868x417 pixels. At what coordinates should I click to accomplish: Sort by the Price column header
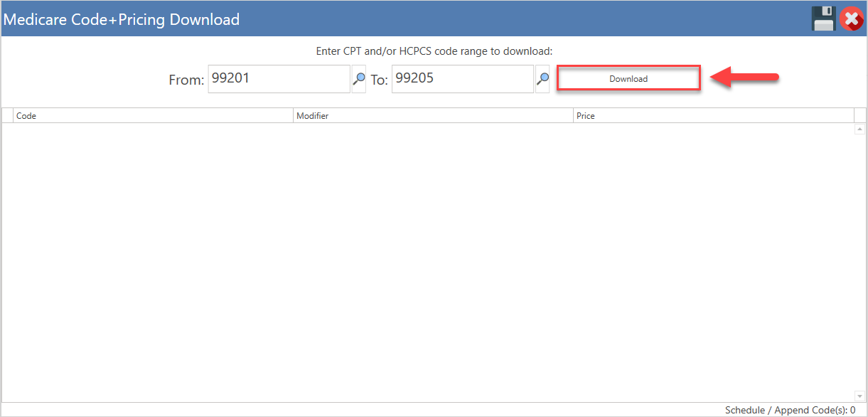tap(713, 115)
